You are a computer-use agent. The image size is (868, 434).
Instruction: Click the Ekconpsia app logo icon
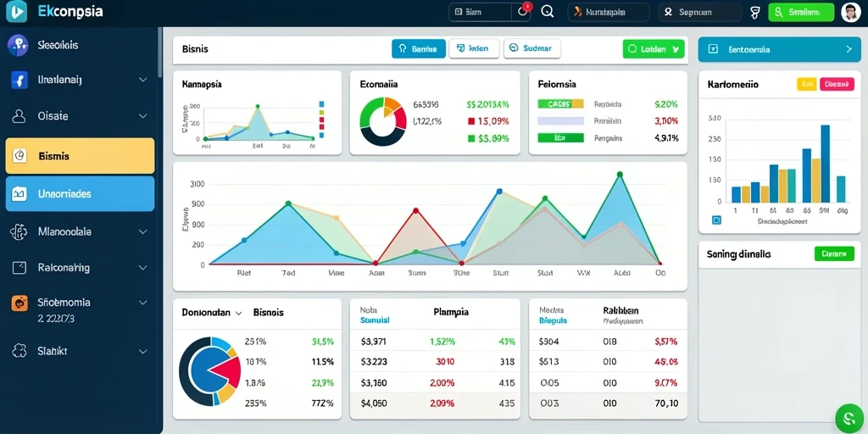[16, 11]
